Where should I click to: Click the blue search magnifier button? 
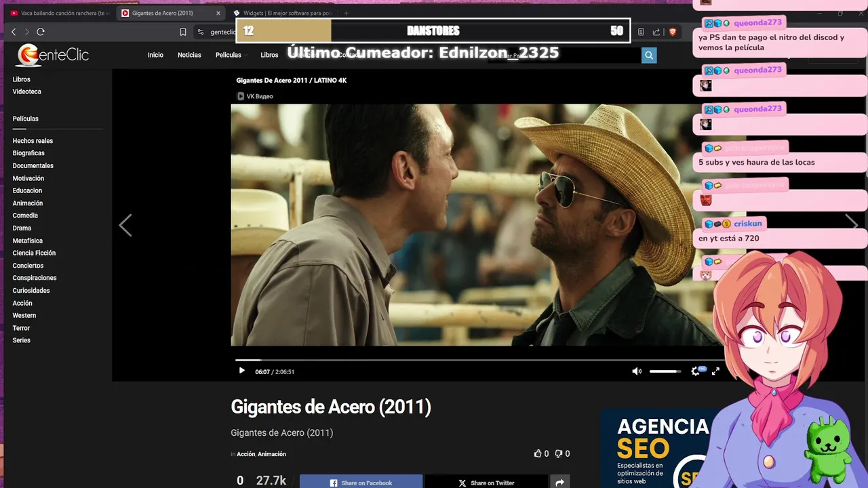(649, 56)
